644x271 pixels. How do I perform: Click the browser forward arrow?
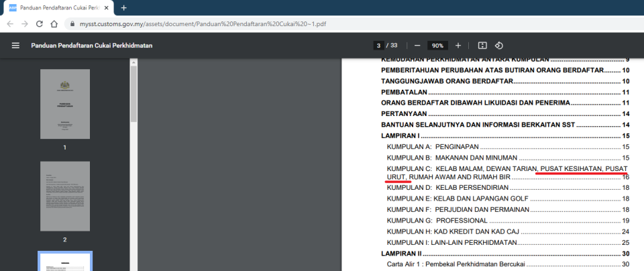coord(25,24)
